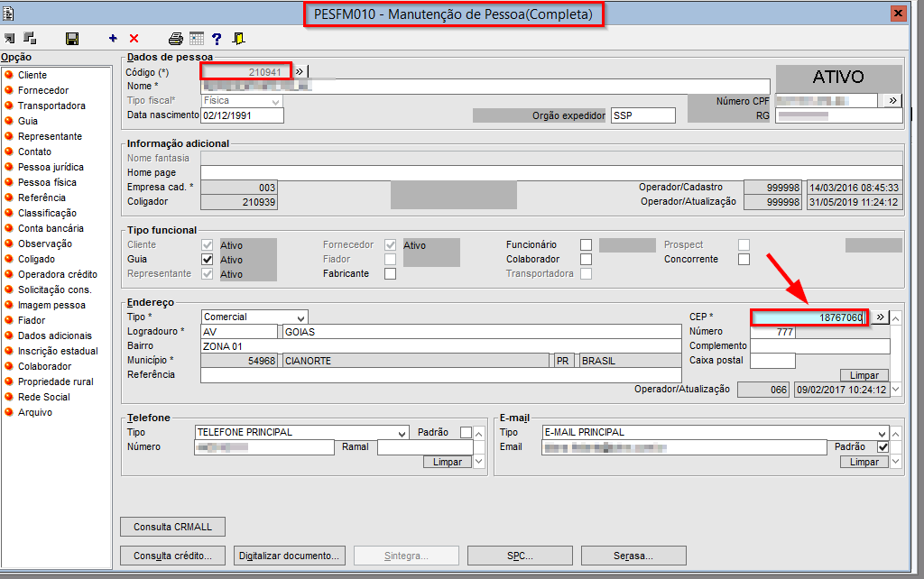Viewport: 924px width, 579px height.
Task: Click the gray arrow shortcut toolbar icon
Action: [9, 38]
